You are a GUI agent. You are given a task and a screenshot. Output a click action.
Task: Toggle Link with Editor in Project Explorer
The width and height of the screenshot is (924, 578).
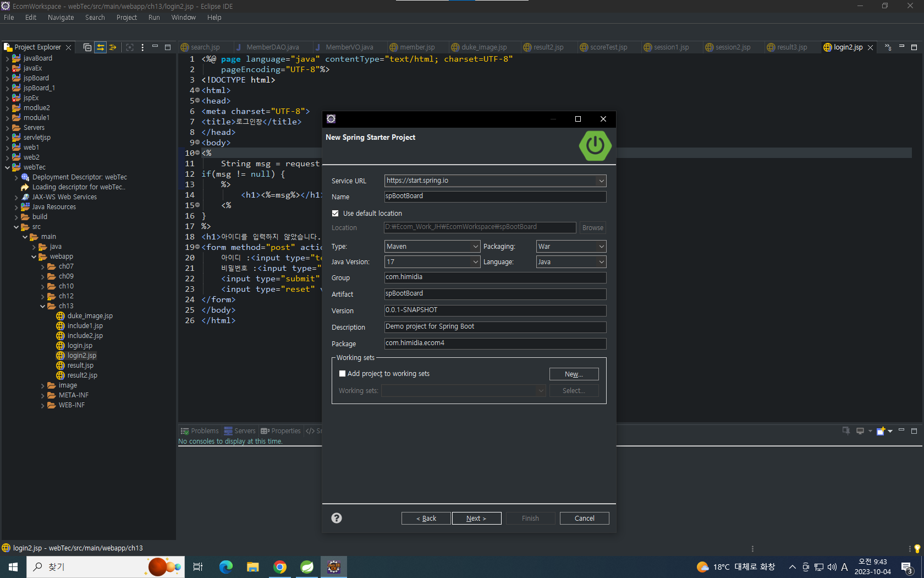[x=100, y=47]
